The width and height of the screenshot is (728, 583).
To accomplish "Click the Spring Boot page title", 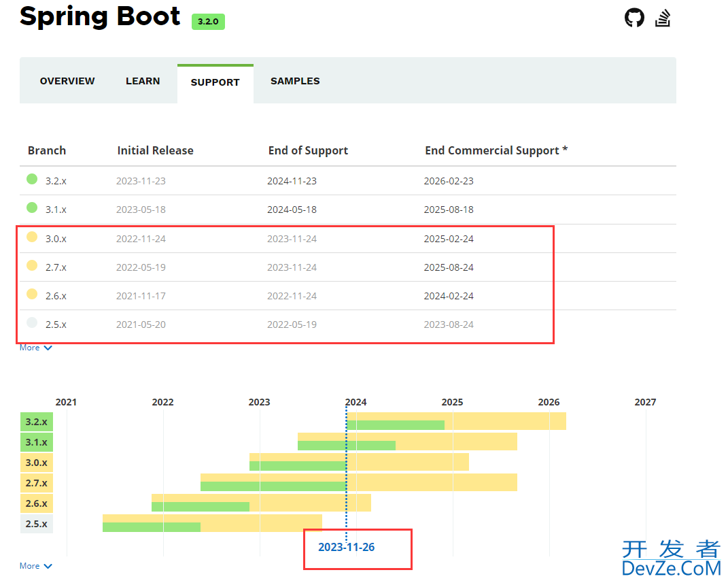I will 100,17.
